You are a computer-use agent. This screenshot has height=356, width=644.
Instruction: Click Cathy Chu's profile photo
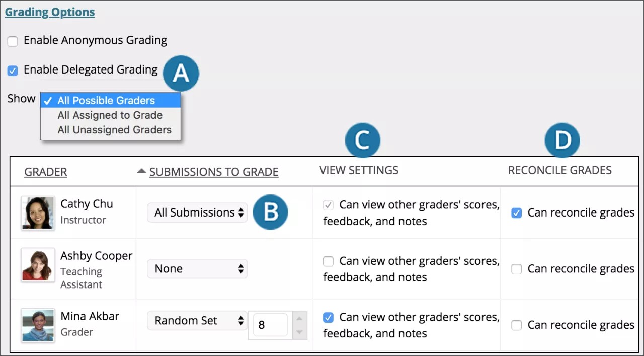pos(37,212)
